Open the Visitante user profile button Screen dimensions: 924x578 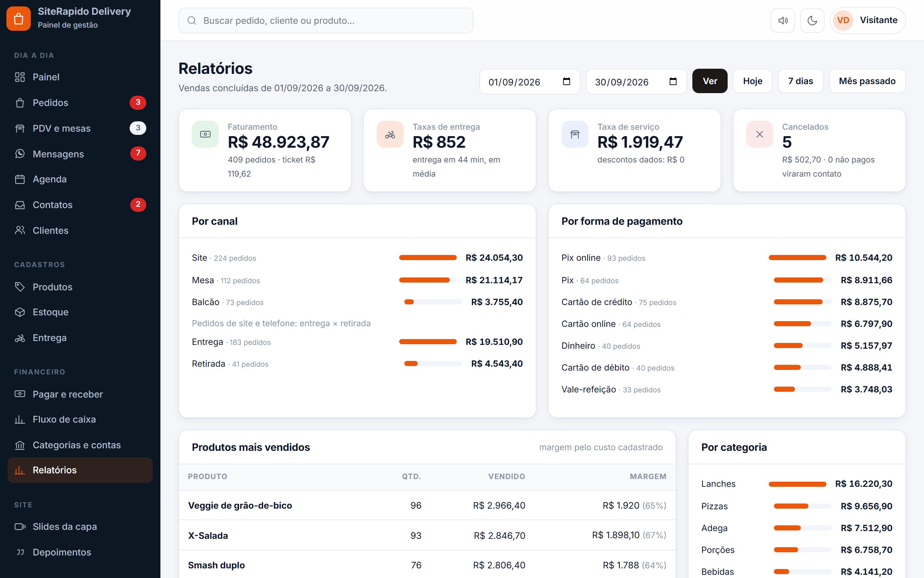coord(868,20)
